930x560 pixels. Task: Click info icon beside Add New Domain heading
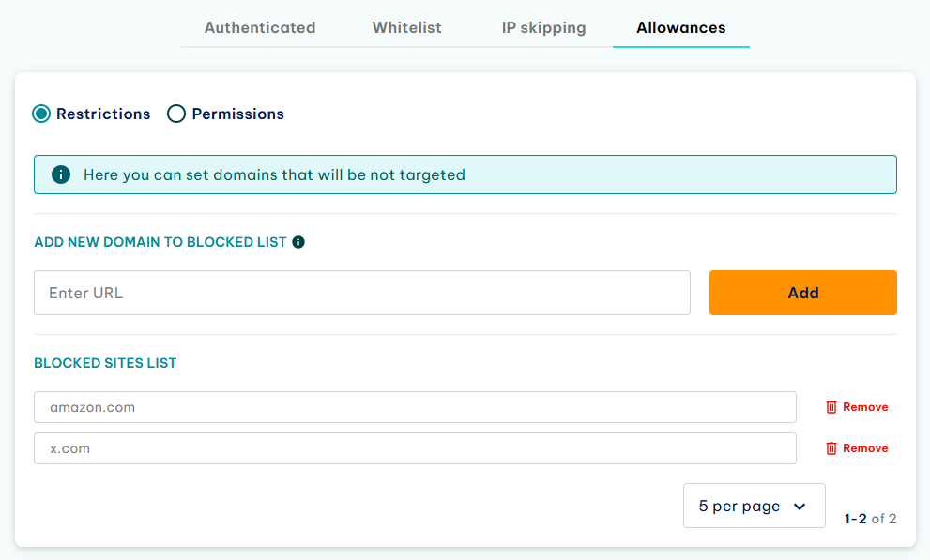[298, 242]
